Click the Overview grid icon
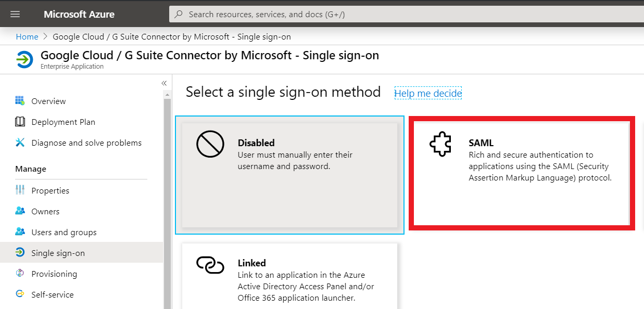This screenshot has height=309, width=644. (20, 101)
